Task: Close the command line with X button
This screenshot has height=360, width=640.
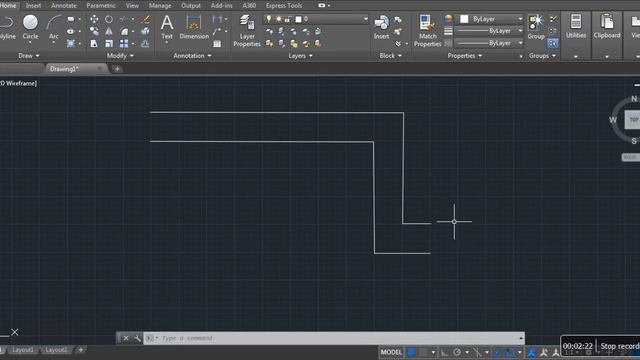Action: tap(126, 338)
